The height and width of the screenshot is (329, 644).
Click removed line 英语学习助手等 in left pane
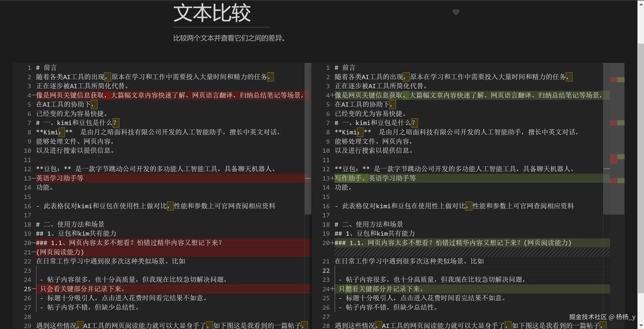[x=60, y=178]
